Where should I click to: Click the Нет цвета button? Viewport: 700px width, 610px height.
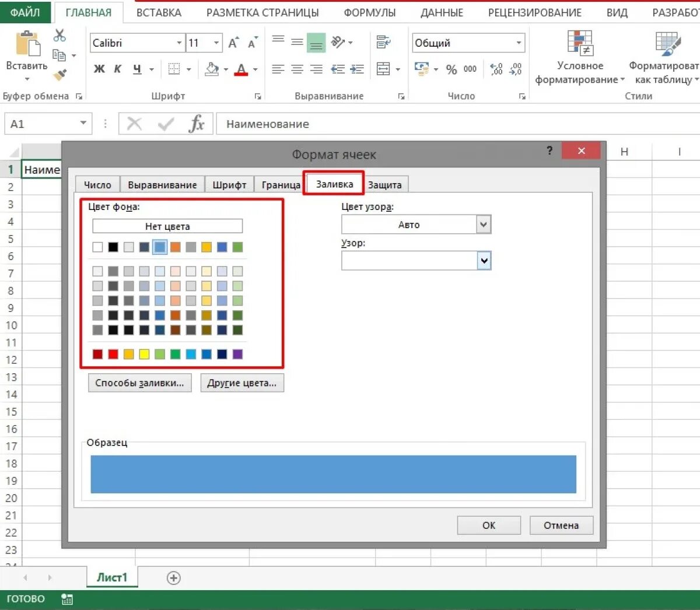(x=167, y=226)
